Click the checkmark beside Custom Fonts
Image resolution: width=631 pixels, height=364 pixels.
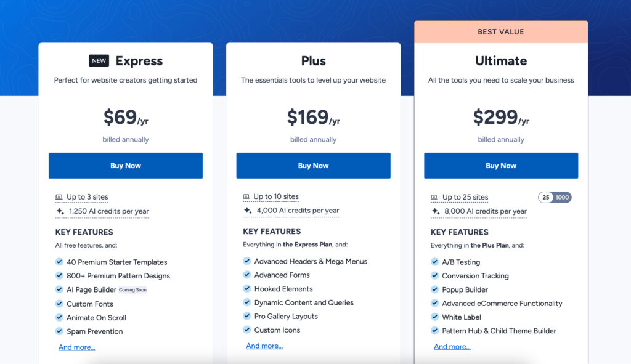click(x=60, y=304)
